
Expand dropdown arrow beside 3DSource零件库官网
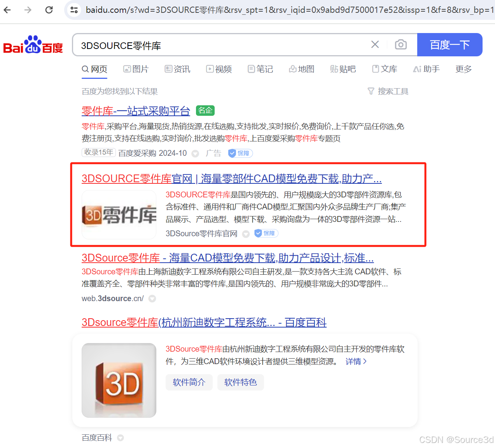(246, 234)
